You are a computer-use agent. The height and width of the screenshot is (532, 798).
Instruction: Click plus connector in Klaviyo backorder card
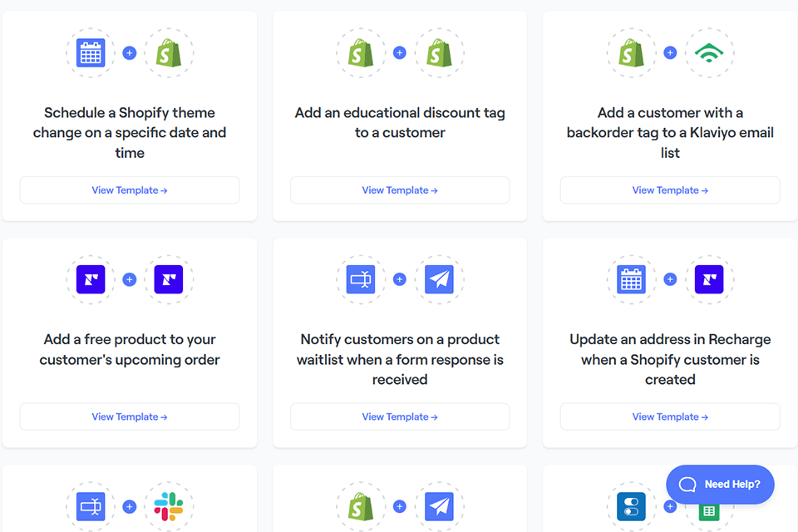[x=670, y=52]
